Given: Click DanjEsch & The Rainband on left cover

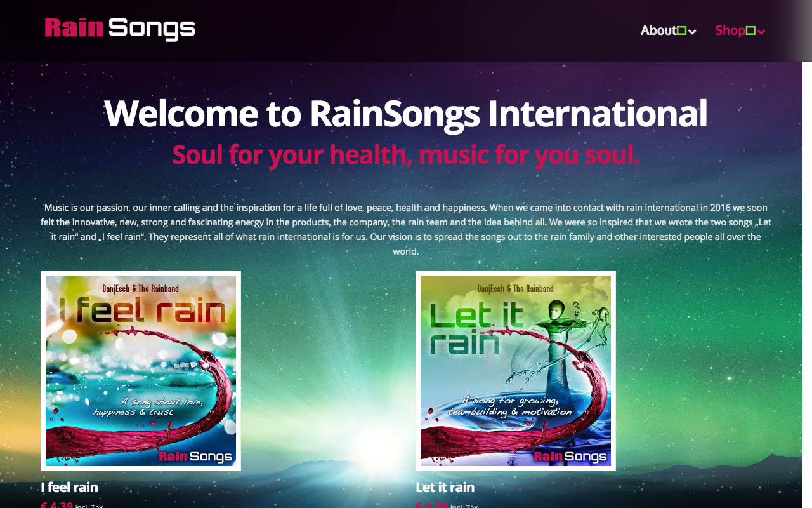Looking at the screenshot, I should tap(141, 289).
